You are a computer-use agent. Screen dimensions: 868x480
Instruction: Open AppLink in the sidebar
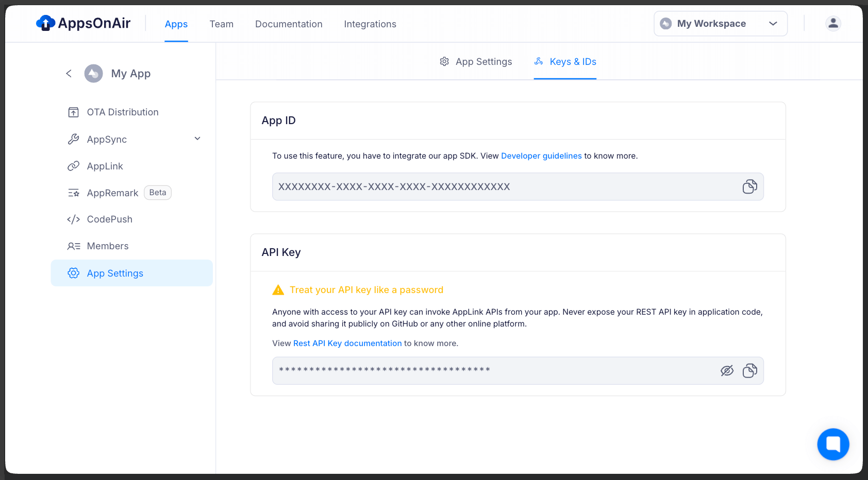click(105, 166)
